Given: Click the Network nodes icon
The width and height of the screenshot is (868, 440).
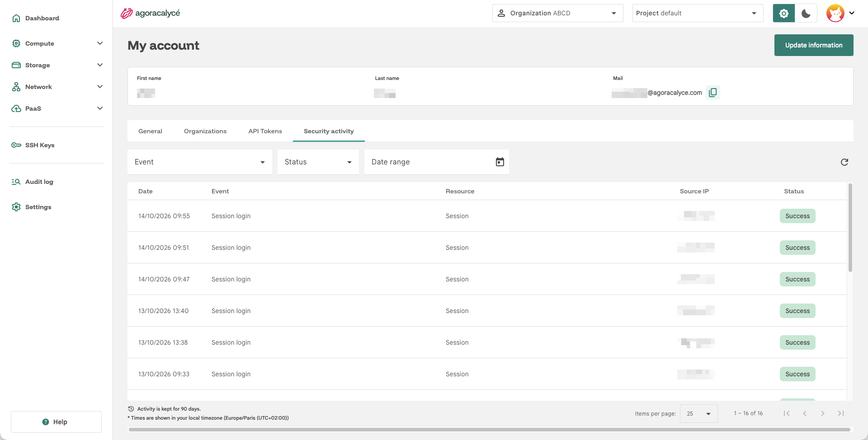Looking at the screenshot, I should pyautogui.click(x=16, y=87).
